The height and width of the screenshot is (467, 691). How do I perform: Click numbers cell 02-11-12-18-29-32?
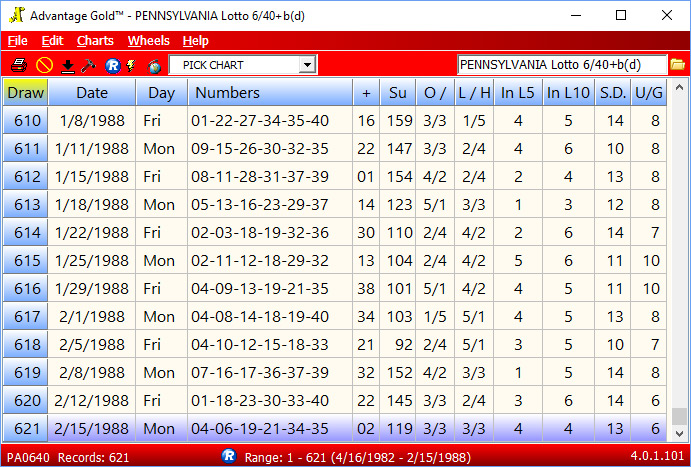270,260
